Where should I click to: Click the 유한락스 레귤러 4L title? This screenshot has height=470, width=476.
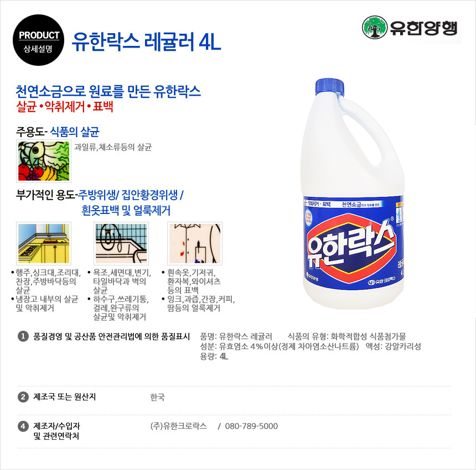pyautogui.click(x=147, y=41)
